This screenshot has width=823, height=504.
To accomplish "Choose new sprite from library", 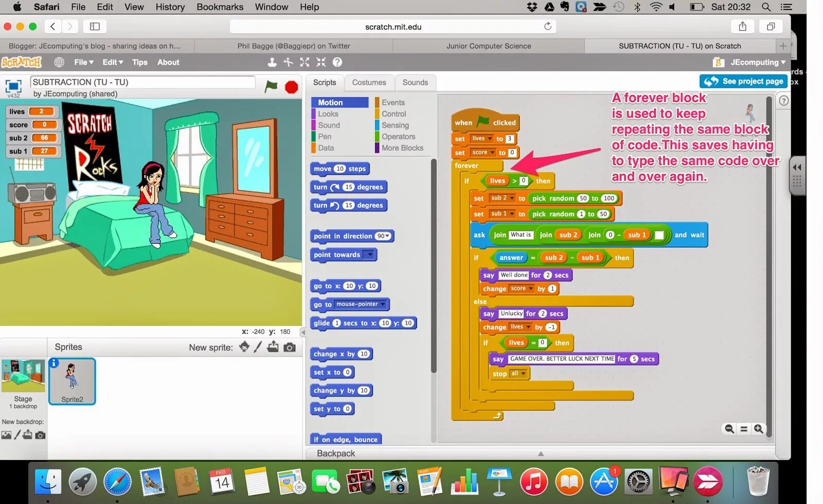I will coord(244,347).
